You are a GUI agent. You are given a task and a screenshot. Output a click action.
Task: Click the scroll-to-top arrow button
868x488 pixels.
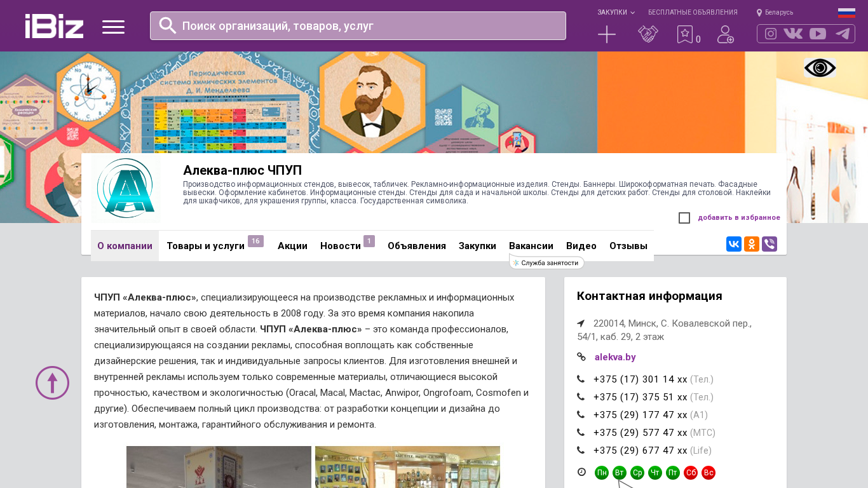(x=52, y=383)
